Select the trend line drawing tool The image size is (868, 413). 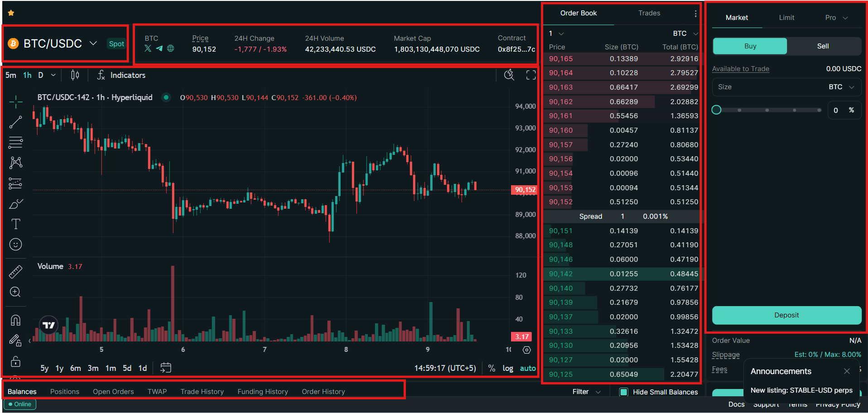pyautogui.click(x=15, y=122)
